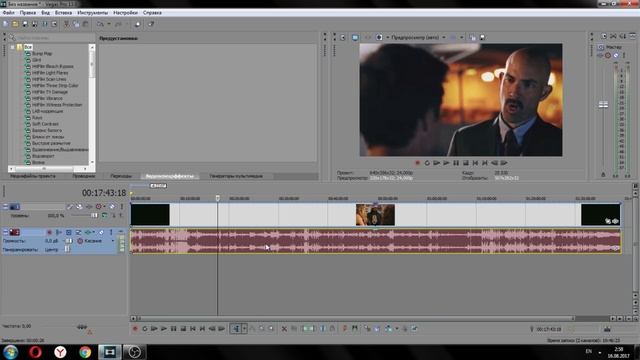This screenshot has width=640, height=360.
Task: Toggle Loop Playback in timeline transport bar
Action: coord(144,329)
